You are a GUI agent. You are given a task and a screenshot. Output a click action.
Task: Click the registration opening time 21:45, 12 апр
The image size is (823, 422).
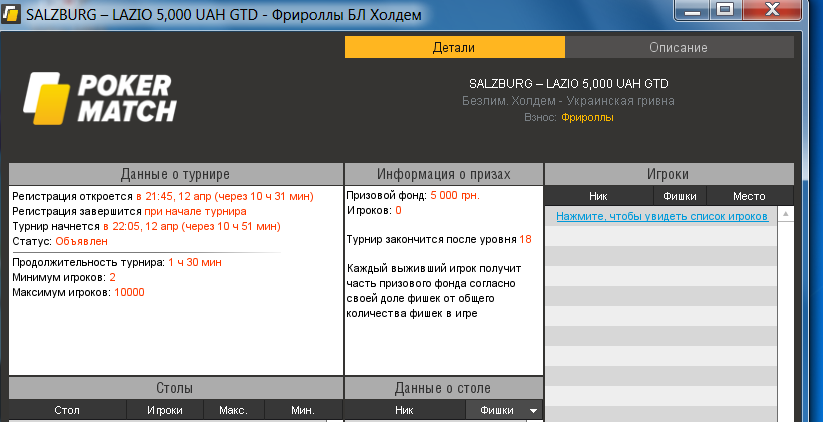(x=178, y=196)
